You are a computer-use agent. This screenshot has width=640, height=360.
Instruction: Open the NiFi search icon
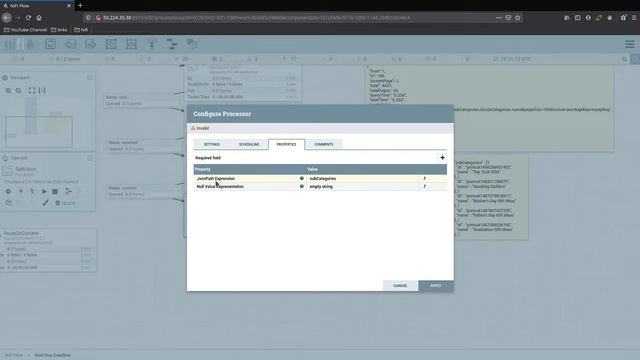tap(624, 59)
